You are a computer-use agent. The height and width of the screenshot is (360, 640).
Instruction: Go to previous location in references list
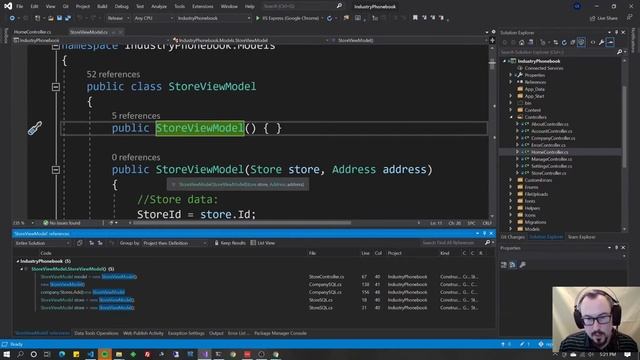tap(91, 243)
